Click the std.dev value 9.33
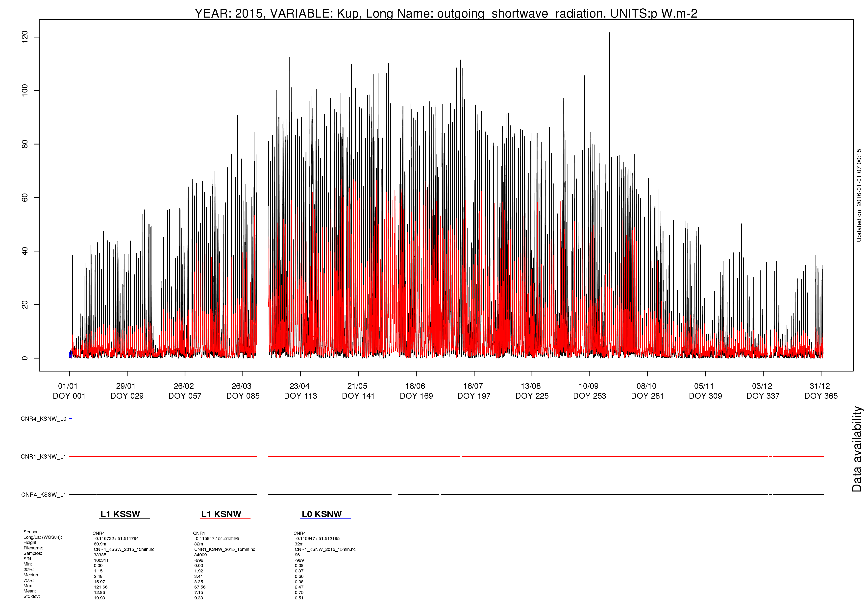The image size is (868, 614). pos(198,598)
